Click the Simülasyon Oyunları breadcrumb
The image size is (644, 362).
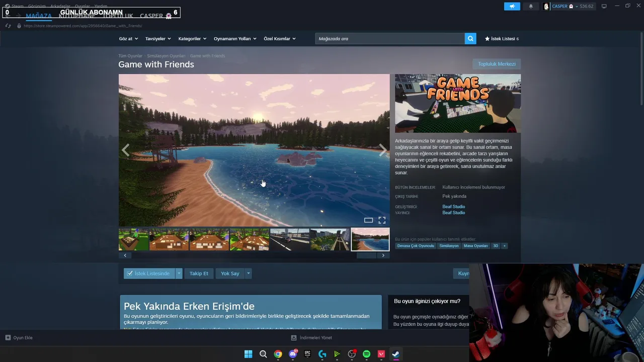tap(166, 56)
